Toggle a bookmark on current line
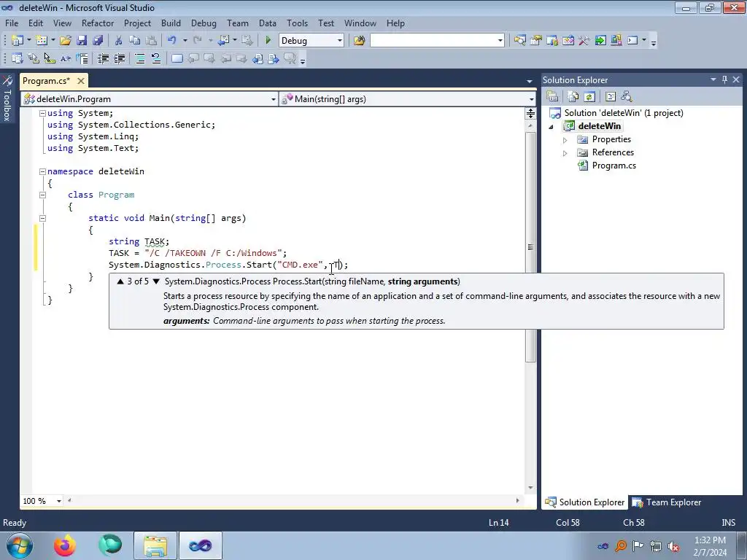Viewport: 747px width, 560px height. 177,58
